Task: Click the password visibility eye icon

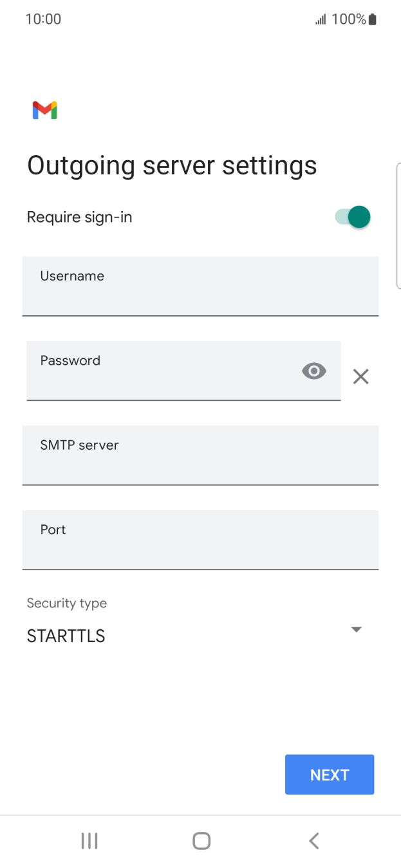Action: 313,371
